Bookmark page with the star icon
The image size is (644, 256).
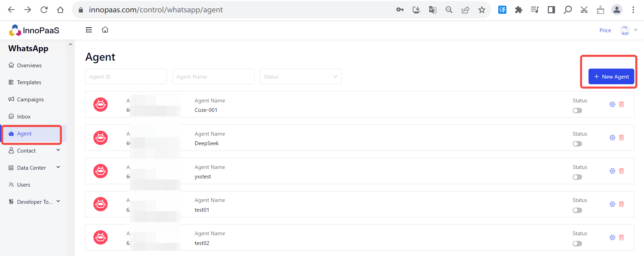[x=482, y=10]
